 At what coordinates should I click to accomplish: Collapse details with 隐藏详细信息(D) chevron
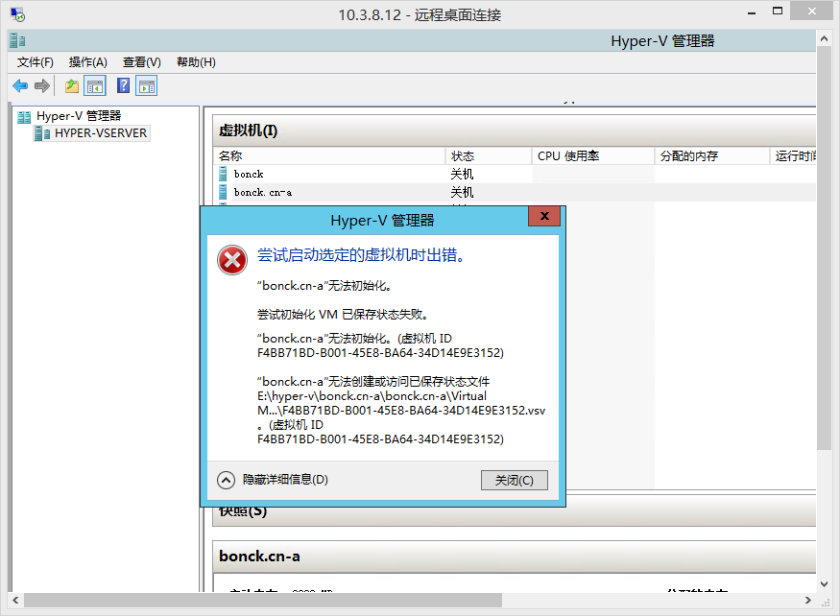(226, 480)
